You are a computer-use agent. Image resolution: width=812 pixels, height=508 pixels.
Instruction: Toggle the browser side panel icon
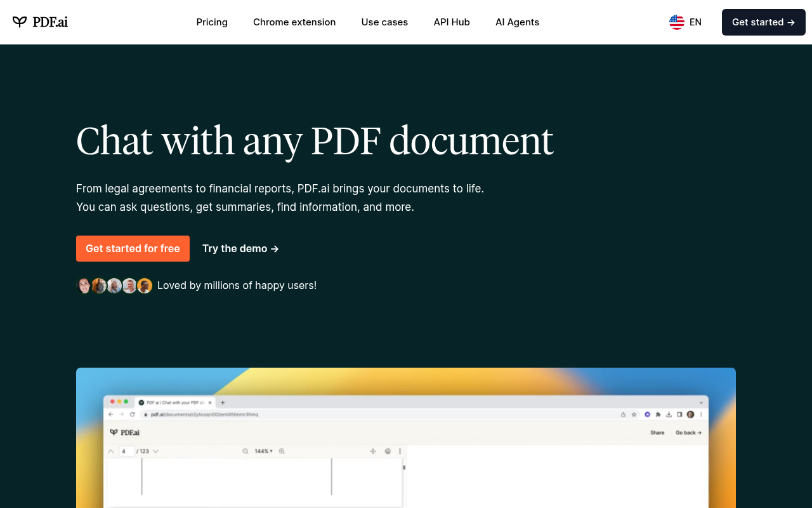tap(679, 414)
